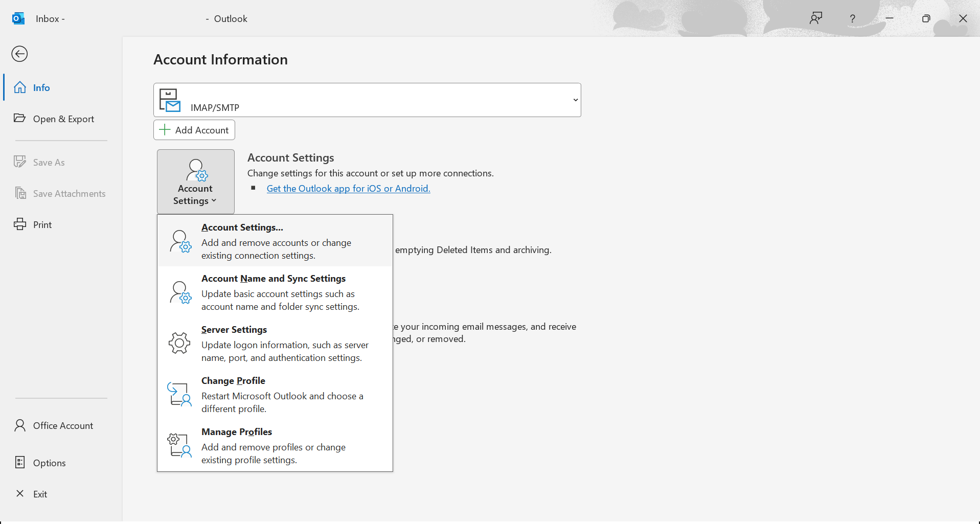Click the Save Attachments paperclip icon
Screen dimensions: 980x524
(x=20, y=193)
